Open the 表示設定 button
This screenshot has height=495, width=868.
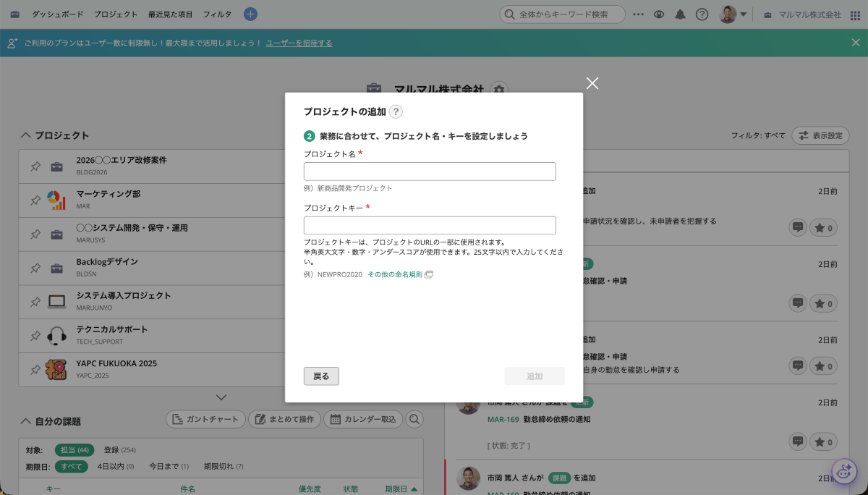pos(820,135)
